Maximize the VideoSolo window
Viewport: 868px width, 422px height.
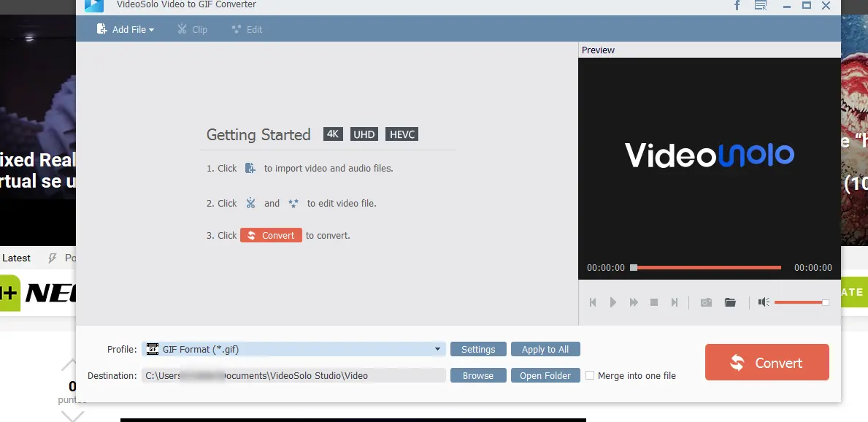tap(807, 6)
